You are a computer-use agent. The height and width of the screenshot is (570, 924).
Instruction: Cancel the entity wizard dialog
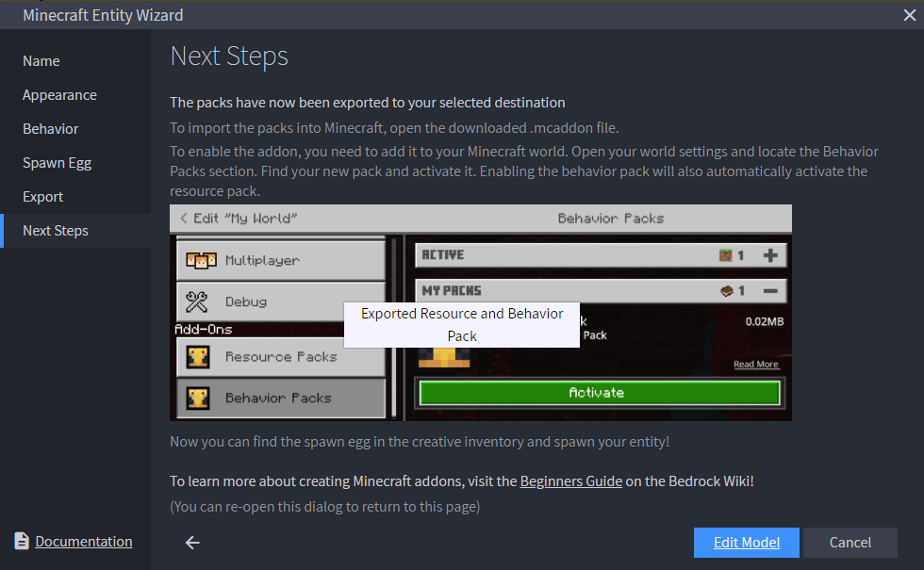[x=850, y=543]
